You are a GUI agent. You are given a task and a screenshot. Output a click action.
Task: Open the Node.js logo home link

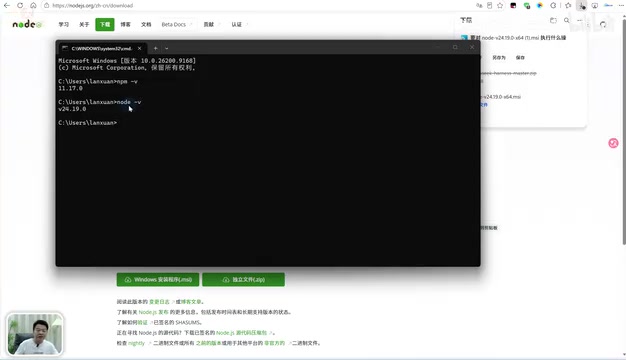point(27,24)
